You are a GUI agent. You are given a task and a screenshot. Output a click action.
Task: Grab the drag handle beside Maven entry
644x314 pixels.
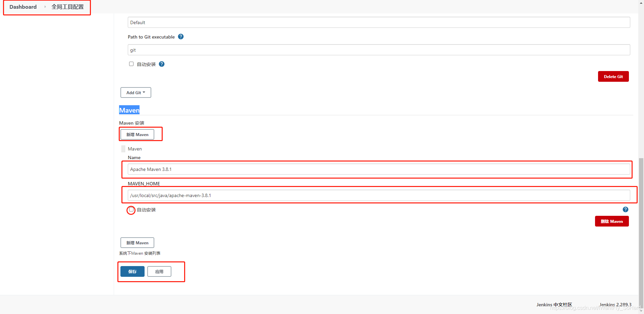pyautogui.click(x=123, y=149)
